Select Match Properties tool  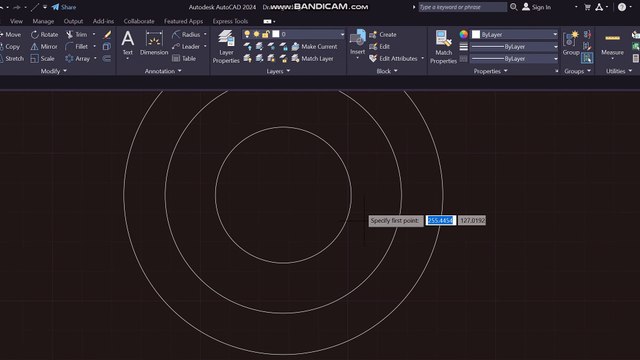pyautogui.click(x=443, y=47)
